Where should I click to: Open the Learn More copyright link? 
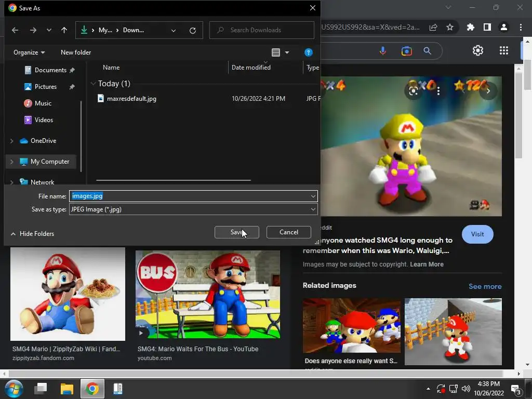tap(427, 264)
